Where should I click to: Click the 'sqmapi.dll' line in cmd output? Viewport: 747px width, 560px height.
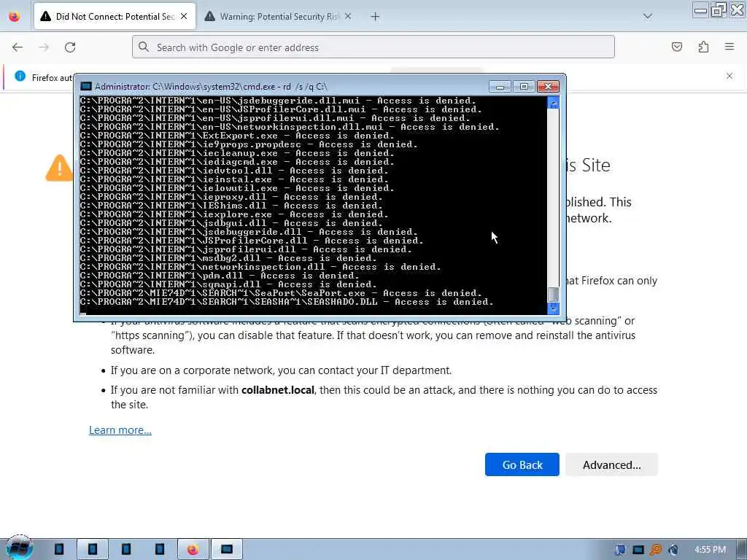tap(228, 284)
